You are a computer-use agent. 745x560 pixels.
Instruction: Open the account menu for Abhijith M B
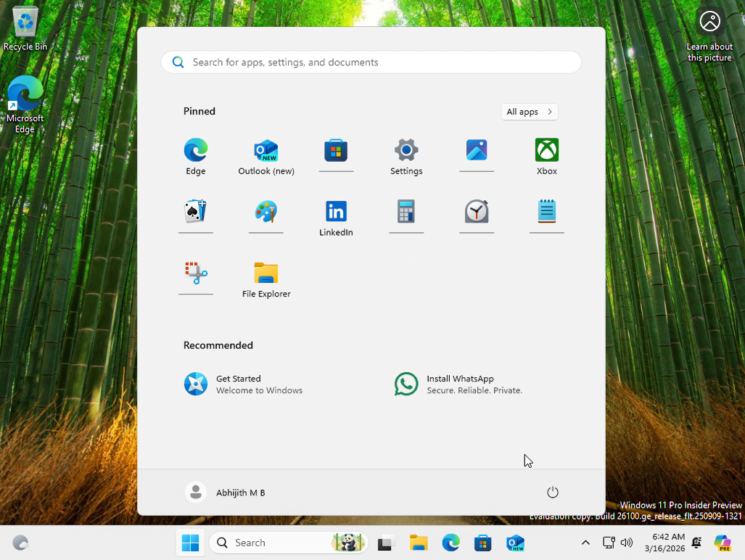pos(226,492)
